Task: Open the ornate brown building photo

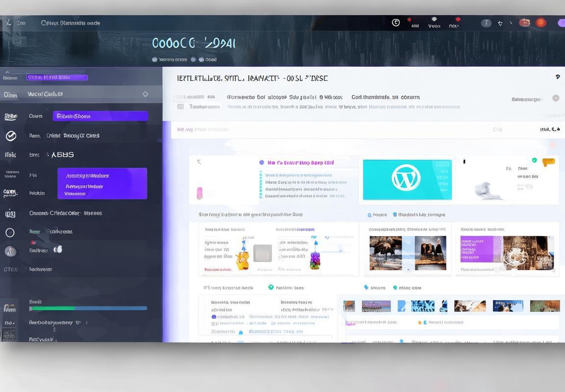Action: 528,253
